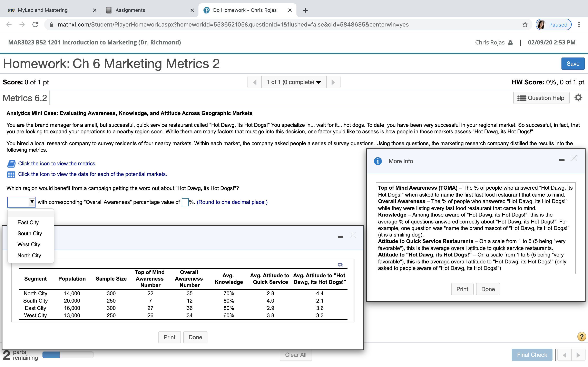The width and height of the screenshot is (588, 367).
Task: Open the metrics book icon
Action: click(11, 164)
